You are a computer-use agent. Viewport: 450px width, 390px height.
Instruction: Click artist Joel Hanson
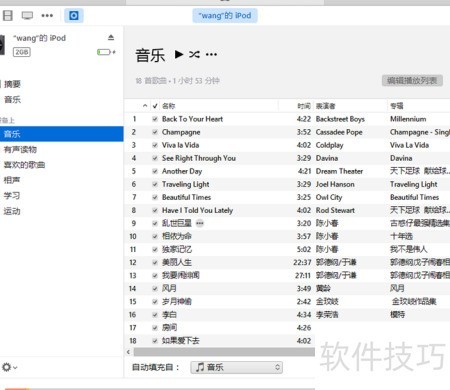[335, 184]
